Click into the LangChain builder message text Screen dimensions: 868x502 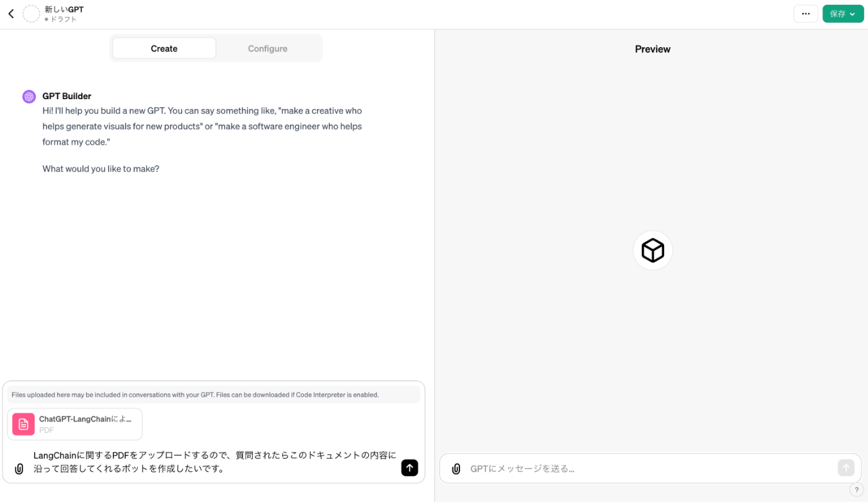215,462
